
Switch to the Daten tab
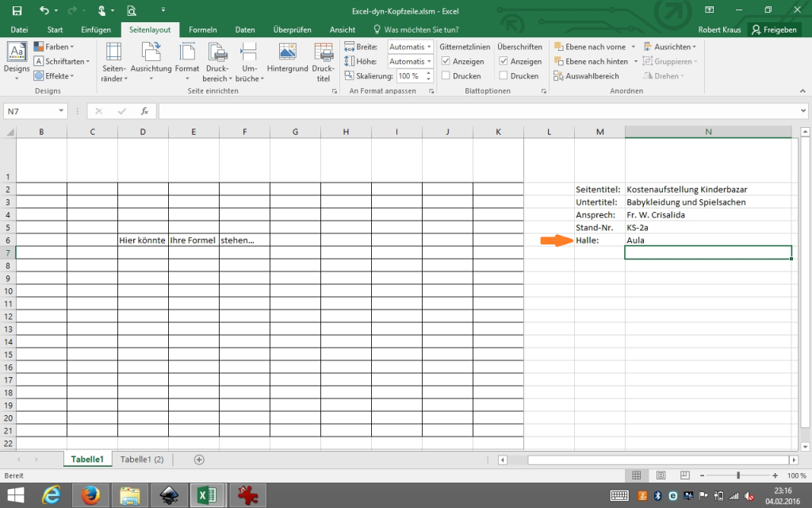pos(245,29)
